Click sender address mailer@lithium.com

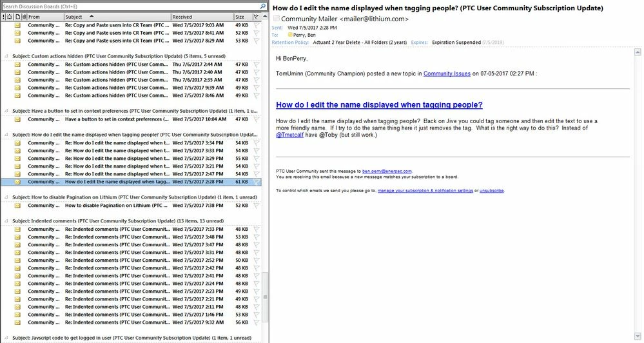click(x=374, y=19)
